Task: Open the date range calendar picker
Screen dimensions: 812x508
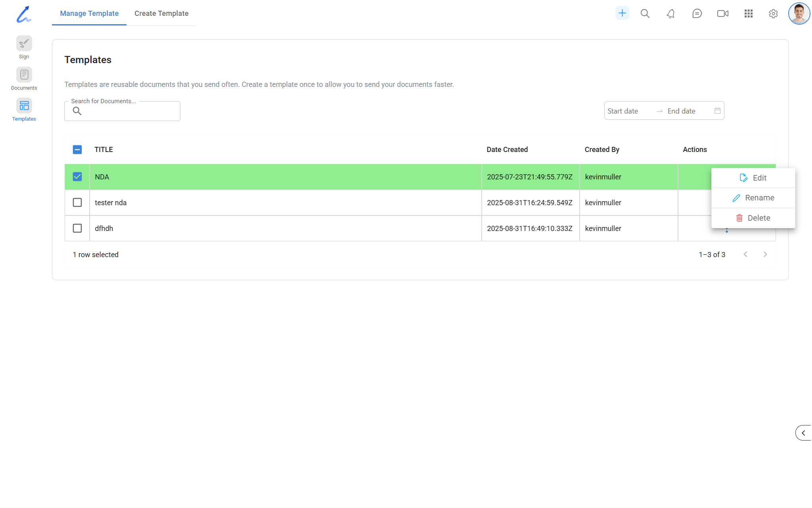Action: coord(717,111)
